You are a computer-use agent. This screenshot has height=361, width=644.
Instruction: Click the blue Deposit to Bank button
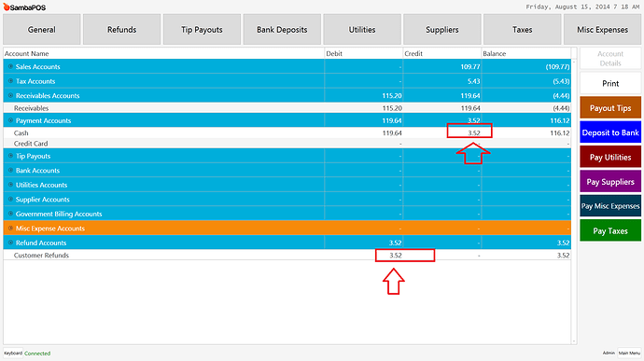[610, 132]
